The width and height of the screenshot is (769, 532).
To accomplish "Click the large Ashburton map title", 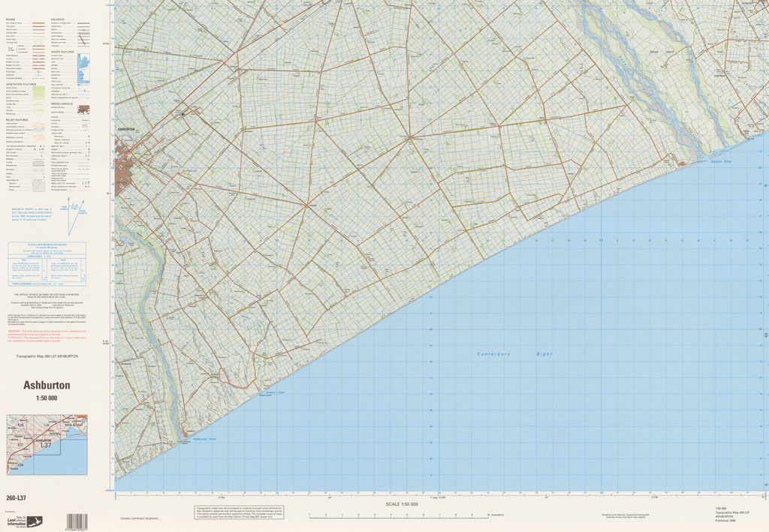I will click(x=47, y=385).
